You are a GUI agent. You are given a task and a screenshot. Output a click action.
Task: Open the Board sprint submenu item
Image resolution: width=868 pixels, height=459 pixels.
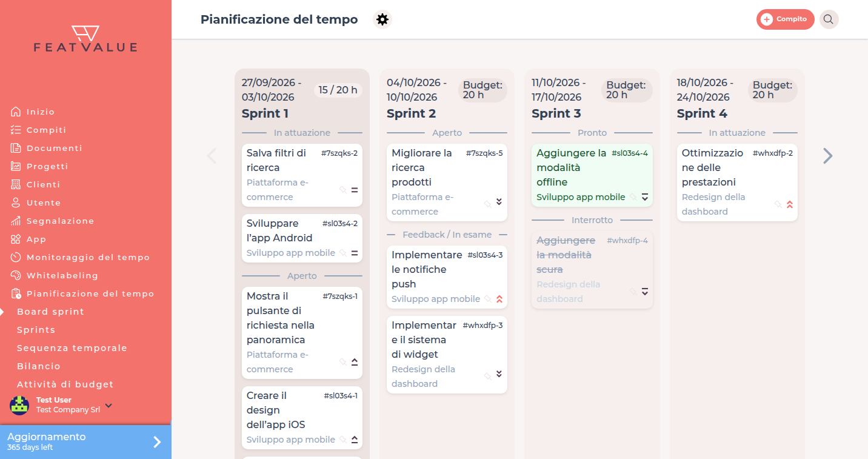51,312
